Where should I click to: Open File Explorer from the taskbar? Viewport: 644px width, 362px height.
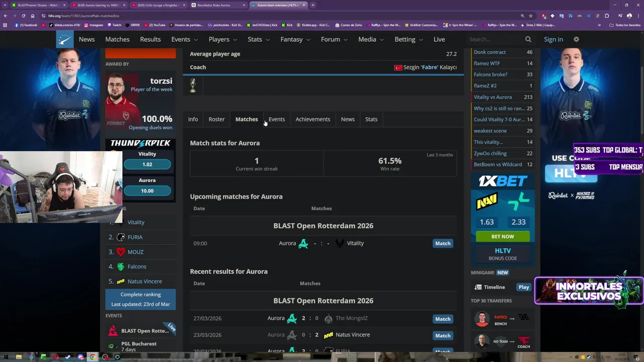19,357
